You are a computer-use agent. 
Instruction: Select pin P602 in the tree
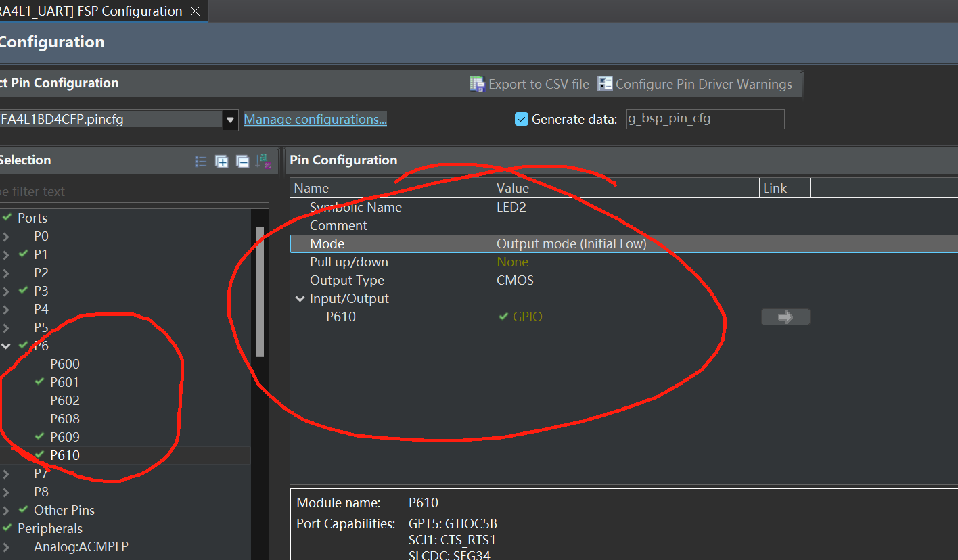pyautogui.click(x=65, y=400)
